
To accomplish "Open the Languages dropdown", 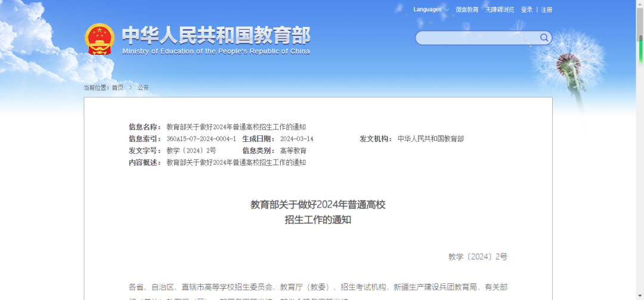I will tap(431, 10).
